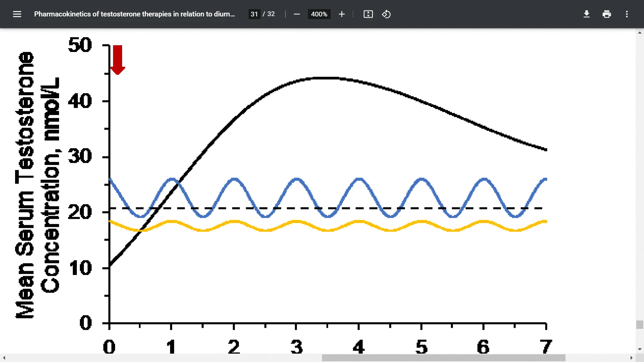This screenshot has width=644, height=362.
Task: Open the sidebar hamburger menu
Action: pos(17,14)
